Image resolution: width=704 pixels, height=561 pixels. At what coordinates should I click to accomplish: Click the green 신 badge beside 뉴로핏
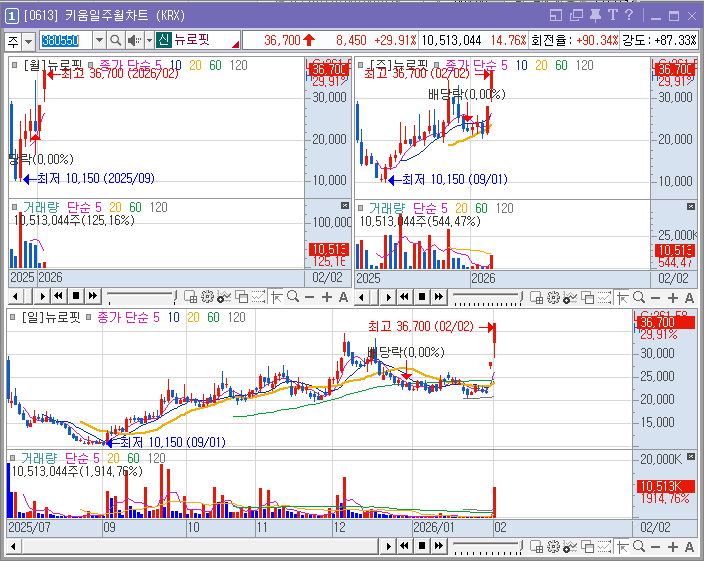tap(163, 40)
